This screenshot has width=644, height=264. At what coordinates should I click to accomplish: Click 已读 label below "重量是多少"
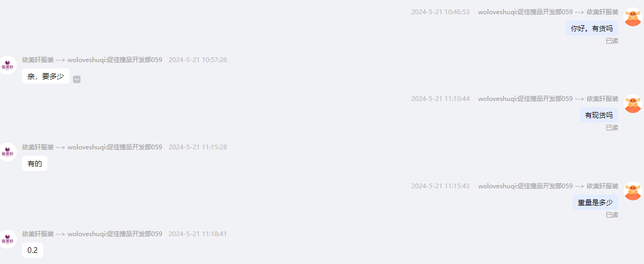(x=612, y=215)
